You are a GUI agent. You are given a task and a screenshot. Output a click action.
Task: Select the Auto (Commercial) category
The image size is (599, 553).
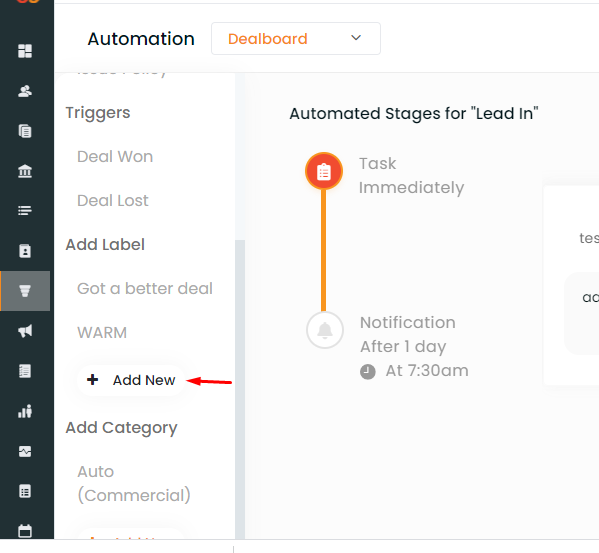134,483
